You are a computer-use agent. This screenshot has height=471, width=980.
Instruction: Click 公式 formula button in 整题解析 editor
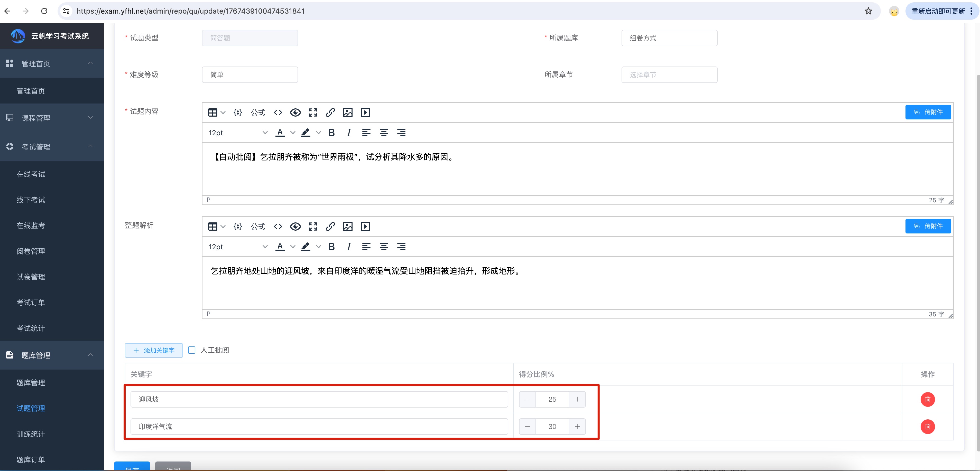point(258,227)
